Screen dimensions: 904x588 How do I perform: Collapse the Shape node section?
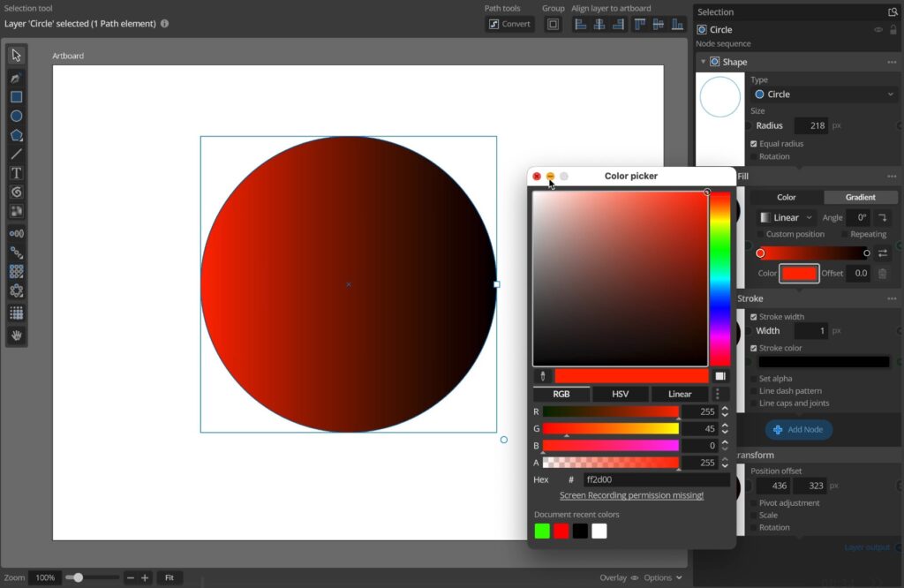pyautogui.click(x=704, y=62)
